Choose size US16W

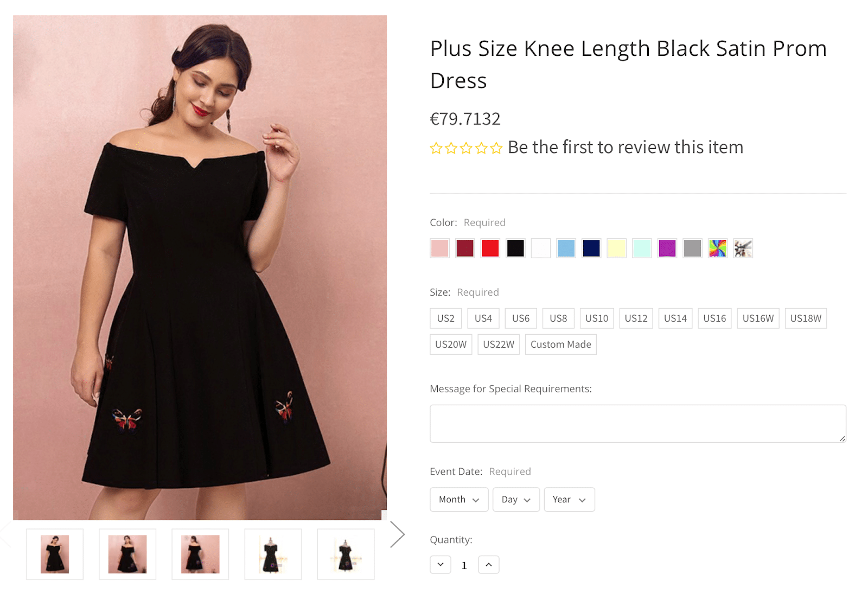pyautogui.click(x=758, y=318)
